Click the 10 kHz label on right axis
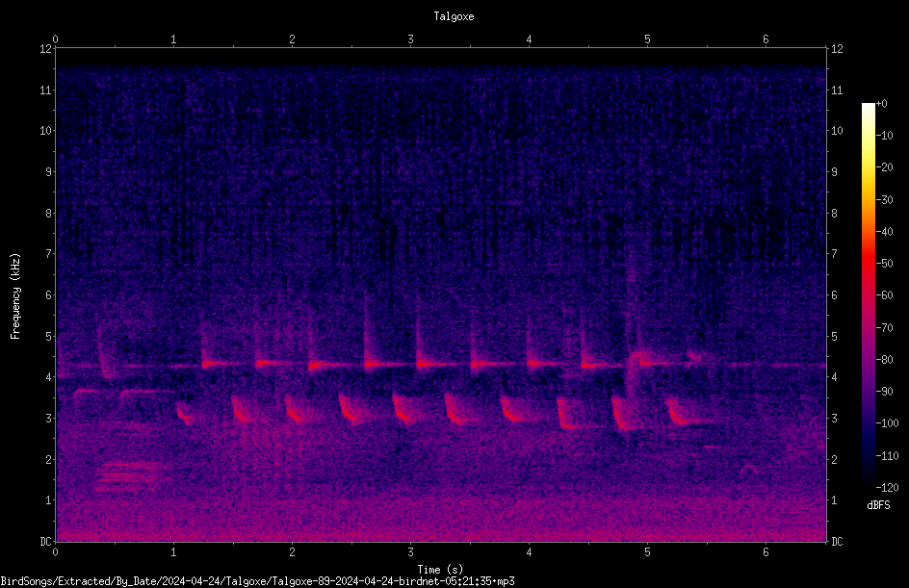This screenshot has height=588, width=909. click(x=837, y=130)
